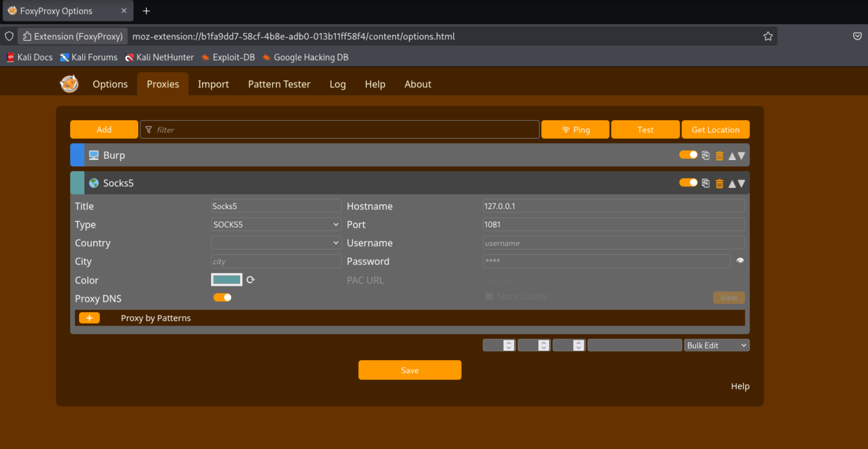Focus the filter search field

pyautogui.click(x=340, y=130)
